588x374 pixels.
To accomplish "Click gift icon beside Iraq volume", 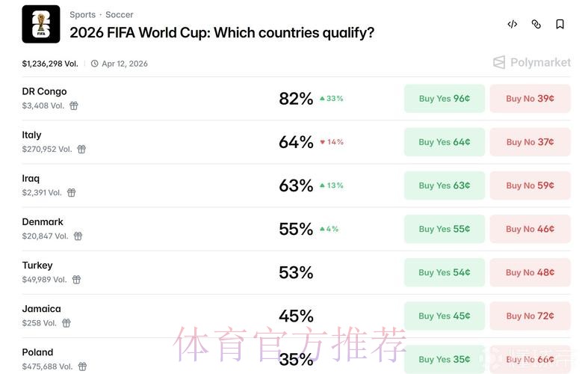I will coord(72,193).
